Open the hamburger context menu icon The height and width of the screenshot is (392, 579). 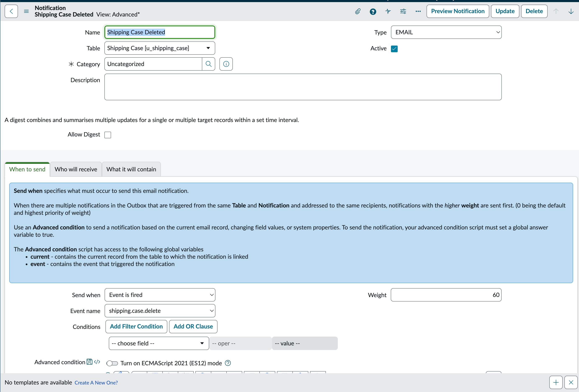26,11
